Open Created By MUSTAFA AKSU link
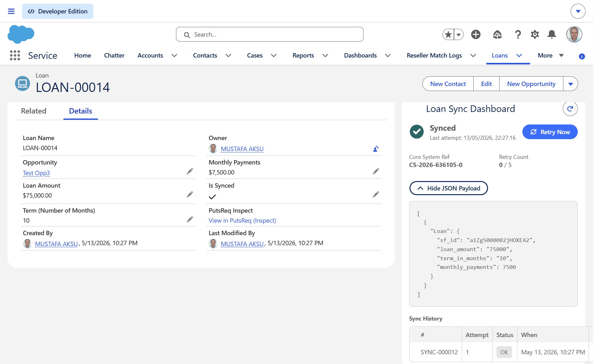 tap(56, 244)
